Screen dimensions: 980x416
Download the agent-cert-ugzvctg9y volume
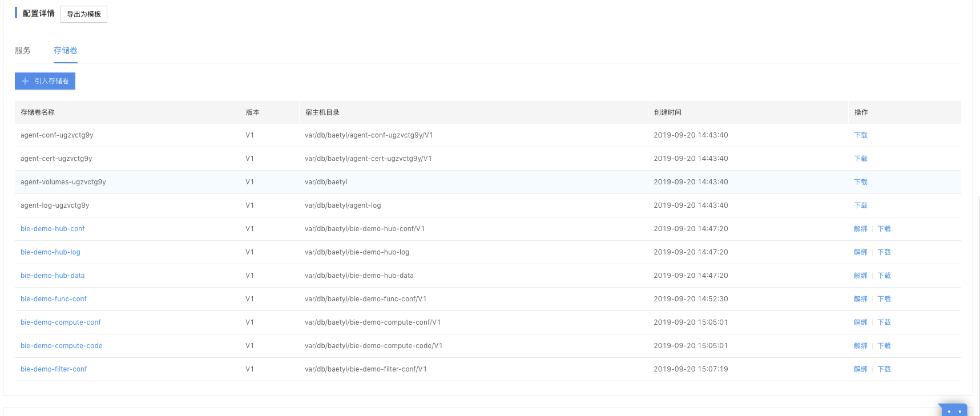[x=861, y=159]
